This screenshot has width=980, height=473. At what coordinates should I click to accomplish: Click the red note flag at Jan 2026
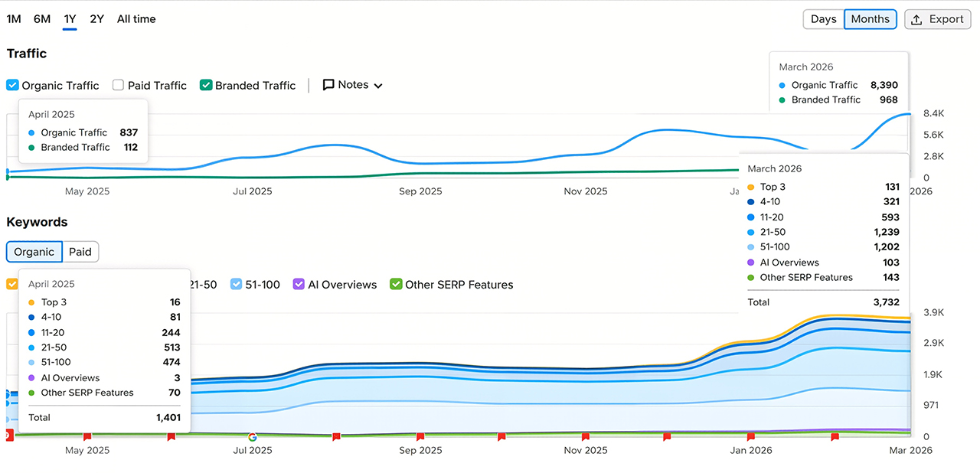[x=750, y=437]
